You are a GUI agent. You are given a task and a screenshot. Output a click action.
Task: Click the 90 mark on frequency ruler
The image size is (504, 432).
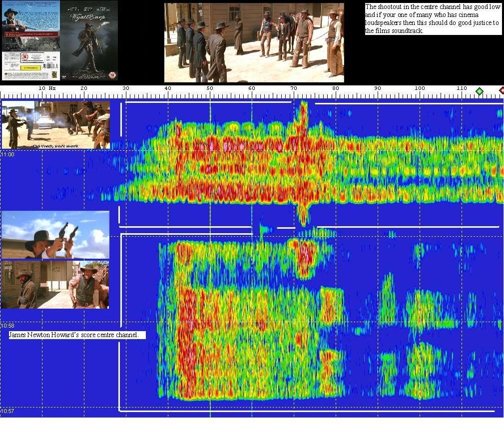click(378, 88)
